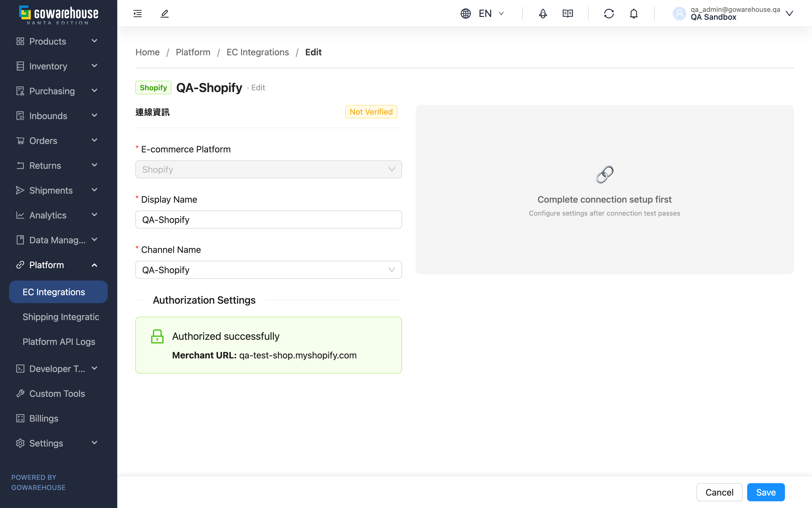Click the Inventory icon in sidebar
Image resolution: width=812 pixels, height=508 pixels.
click(20, 66)
